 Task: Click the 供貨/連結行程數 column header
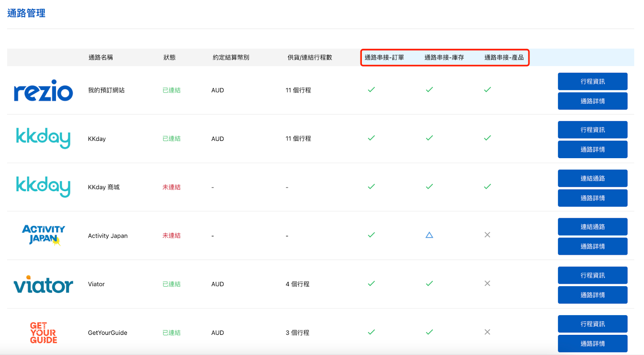tap(310, 58)
